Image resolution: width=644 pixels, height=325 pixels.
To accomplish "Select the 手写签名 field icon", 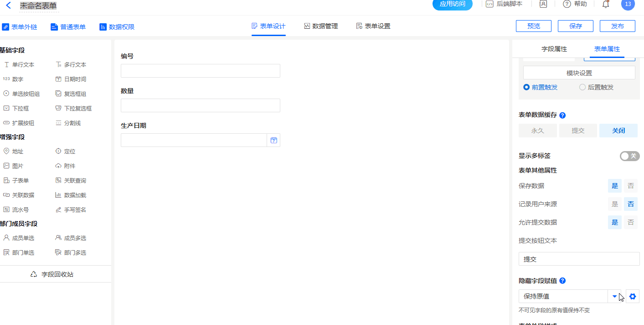I will [58, 210].
